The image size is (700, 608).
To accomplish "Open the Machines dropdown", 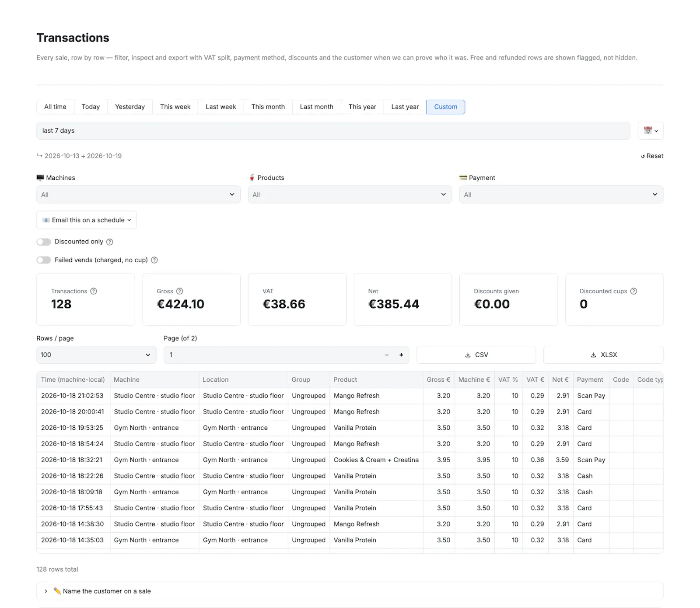I will (138, 194).
